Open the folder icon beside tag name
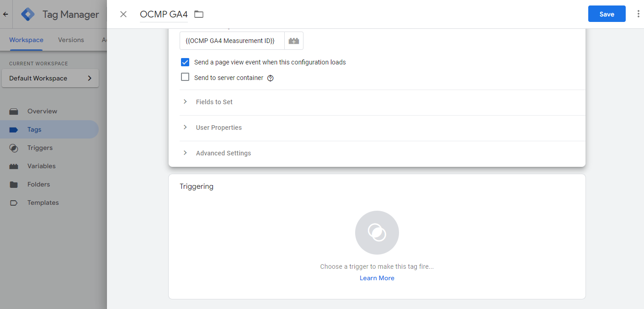This screenshot has height=309, width=644. click(x=199, y=14)
